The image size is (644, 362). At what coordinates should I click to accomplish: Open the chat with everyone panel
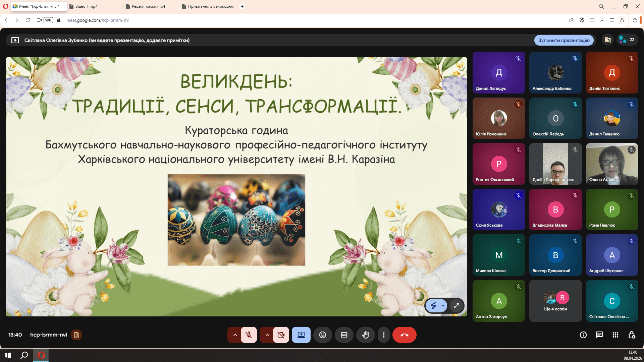pos(599,335)
